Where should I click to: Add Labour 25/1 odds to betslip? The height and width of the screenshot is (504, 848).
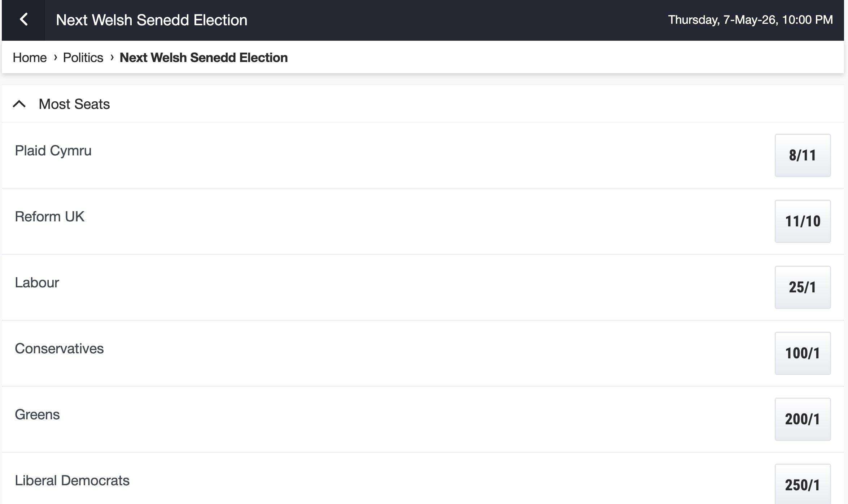point(802,287)
